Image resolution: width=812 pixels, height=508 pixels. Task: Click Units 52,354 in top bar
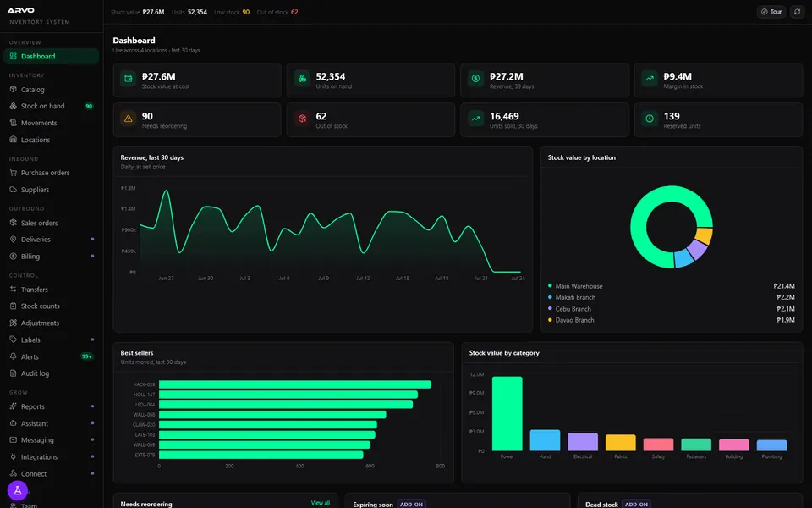coord(189,12)
